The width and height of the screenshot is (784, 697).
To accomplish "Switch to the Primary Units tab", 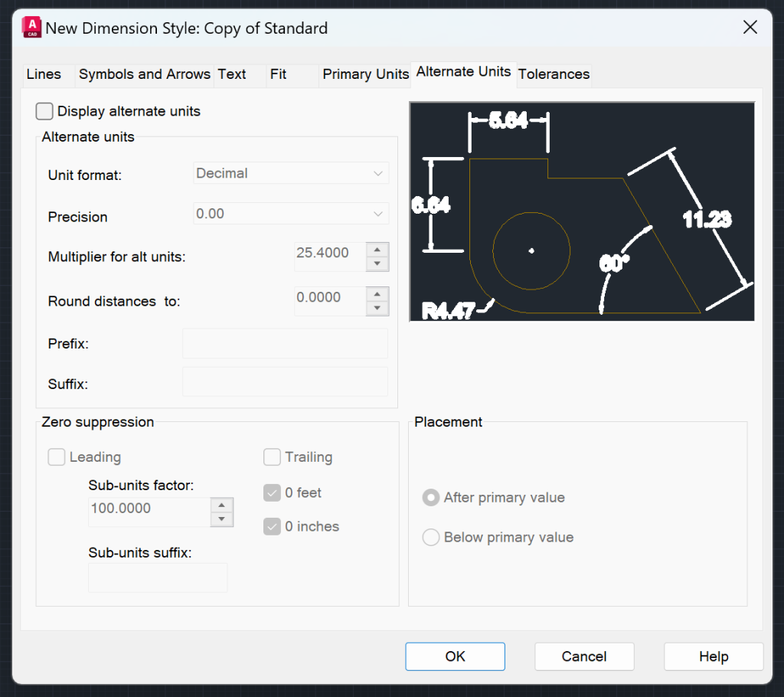I will (365, 74).
